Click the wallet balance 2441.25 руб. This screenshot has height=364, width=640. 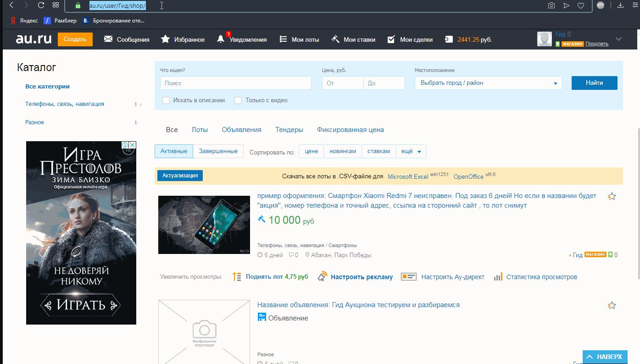[x=468, y=39]
